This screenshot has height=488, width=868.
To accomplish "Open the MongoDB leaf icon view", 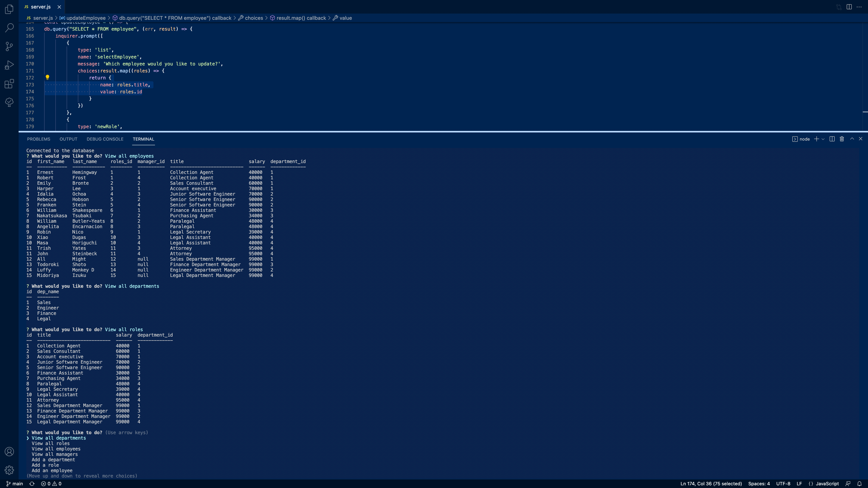I will click(x=9, y=102).
